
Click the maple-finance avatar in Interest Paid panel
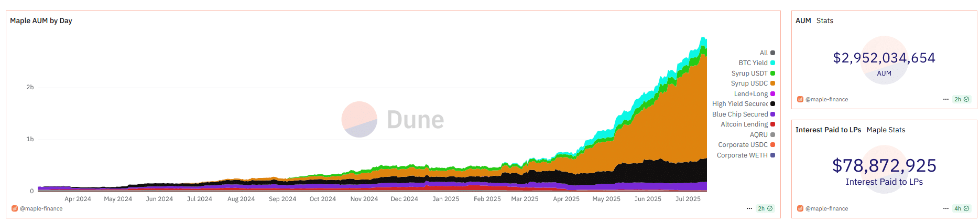tap(800, 208)
